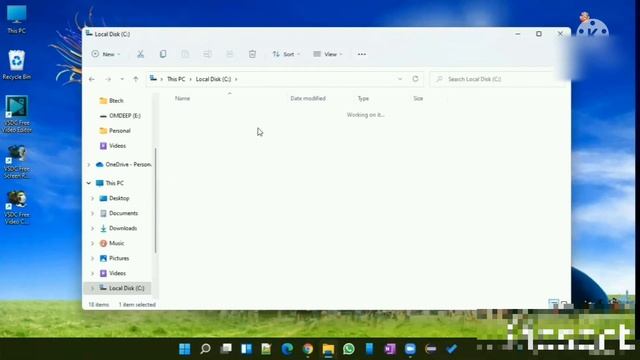640x360 pixels.
Task: Open taskbar Search magnifier
Action: 205,349
